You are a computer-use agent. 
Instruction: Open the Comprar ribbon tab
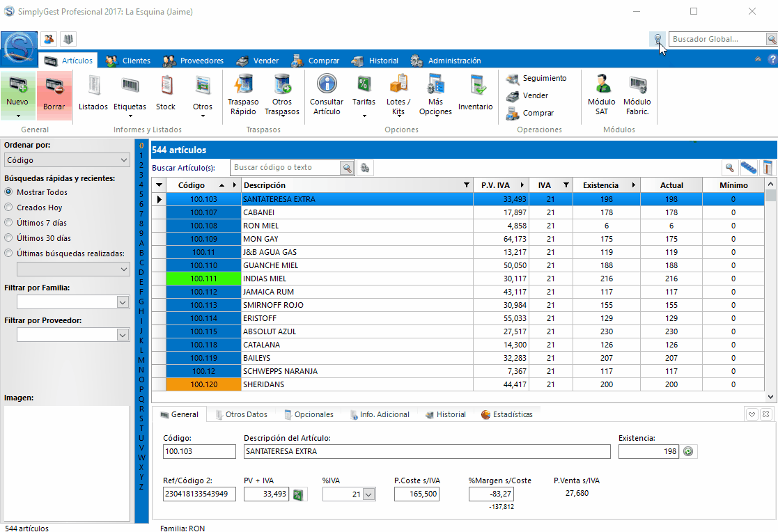tap(316, 61)
